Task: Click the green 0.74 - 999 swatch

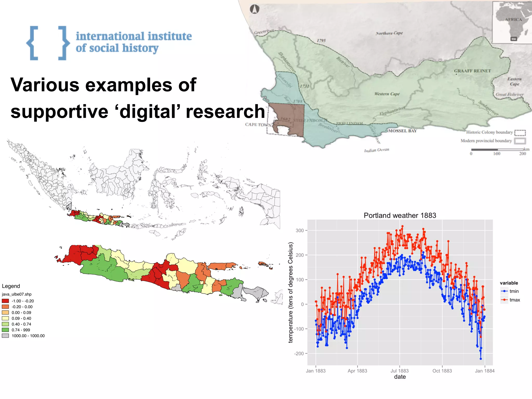Action: [5, 330]
